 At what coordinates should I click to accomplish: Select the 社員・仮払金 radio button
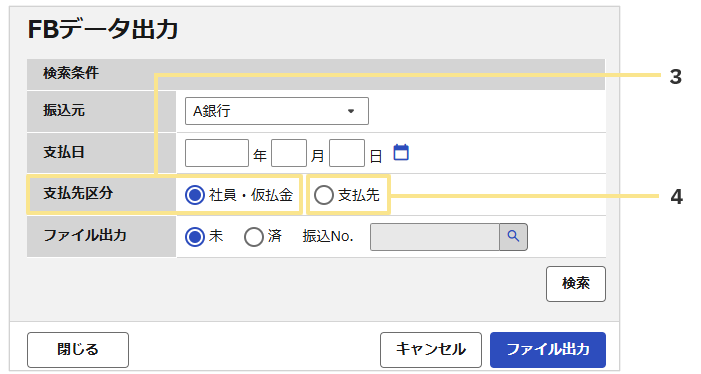tap(194, 195)
